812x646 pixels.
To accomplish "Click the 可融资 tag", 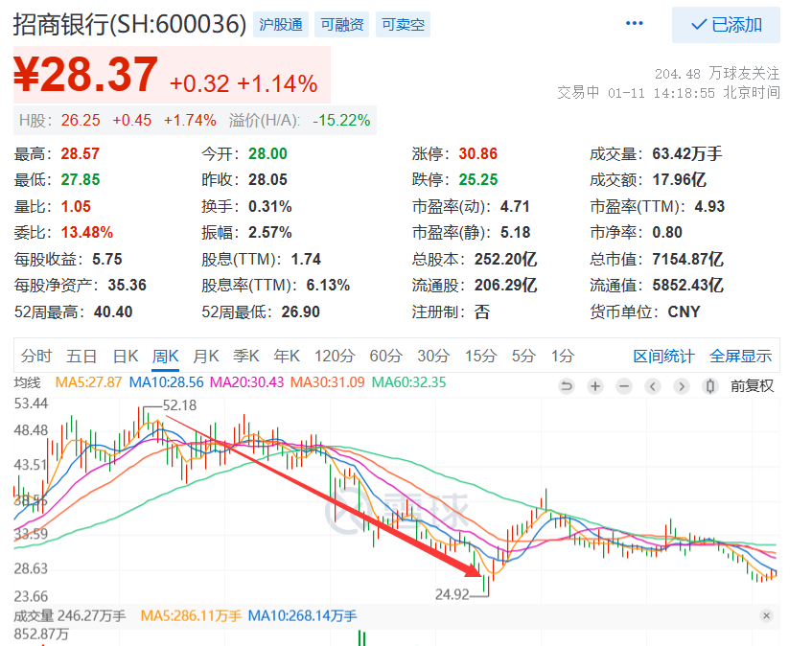I will tap(342, 25).
